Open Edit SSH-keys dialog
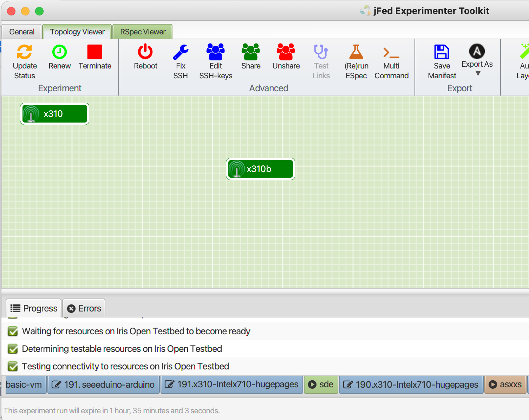The height and width of the screenshot is (420, 529). 216,52
